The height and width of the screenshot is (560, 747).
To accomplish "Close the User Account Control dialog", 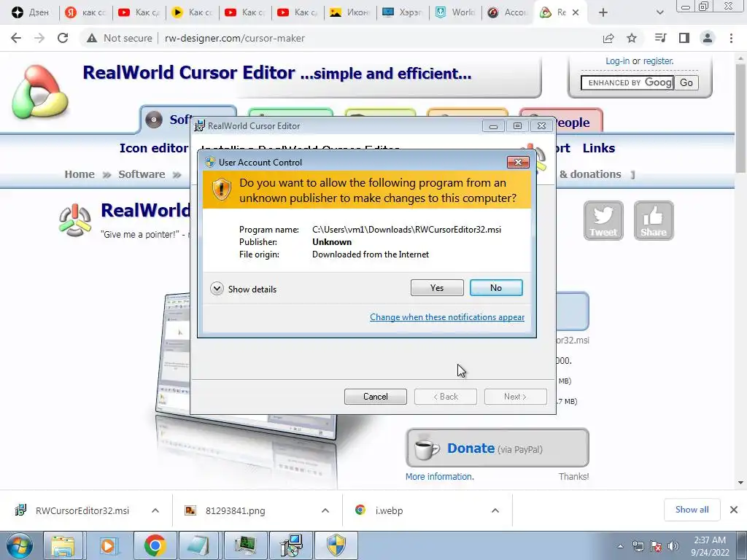I will point(518,163).
